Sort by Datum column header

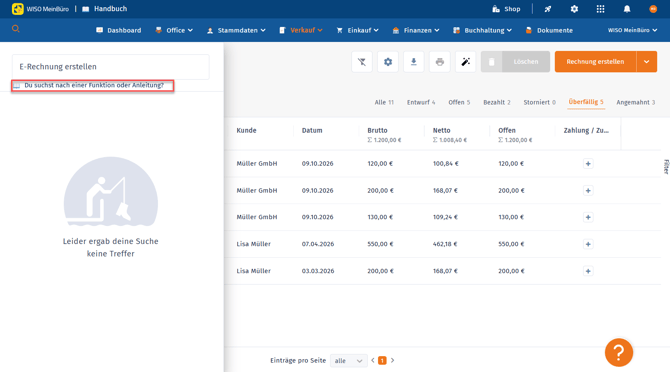(x=312, y=131)
